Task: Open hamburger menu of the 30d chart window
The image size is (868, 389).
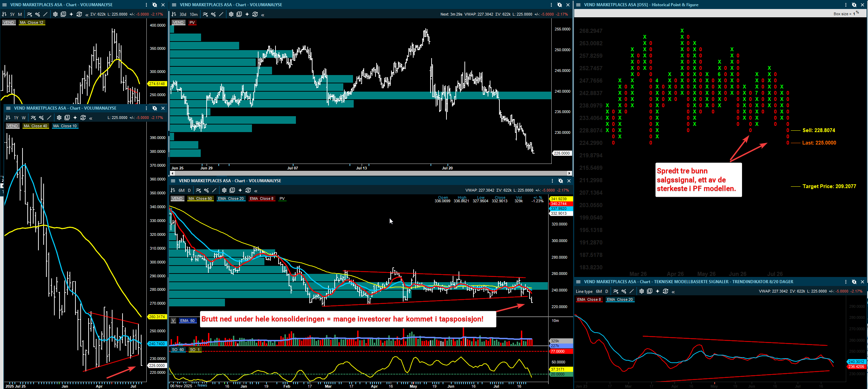Action: [174, 5]
